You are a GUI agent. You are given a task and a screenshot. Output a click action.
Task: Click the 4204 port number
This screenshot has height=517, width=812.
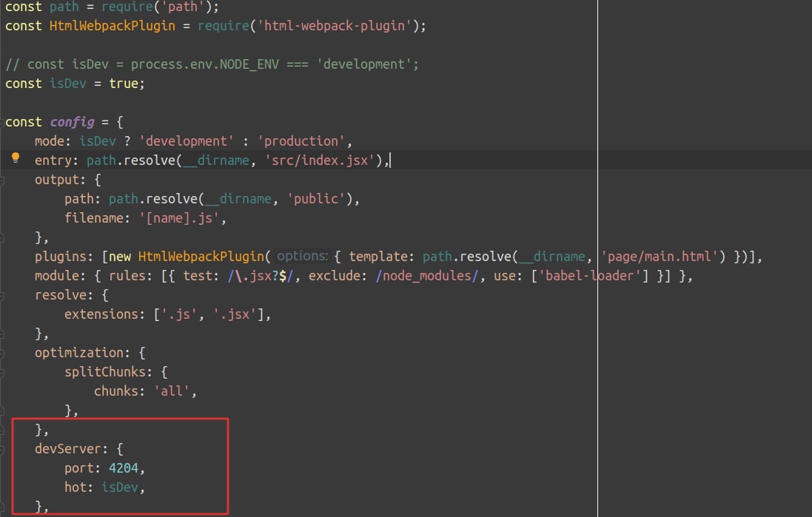[x=124, y=468]
